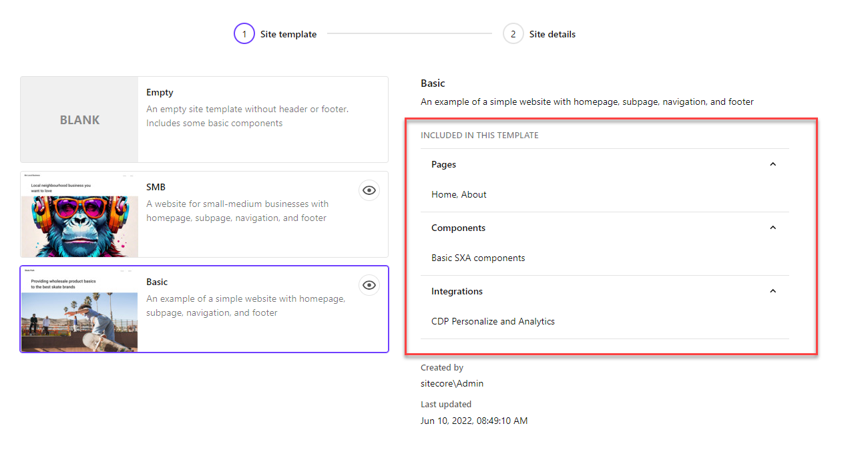Click the step 1 circle indicator
868x452 pixels.
[x=244, y=34]
